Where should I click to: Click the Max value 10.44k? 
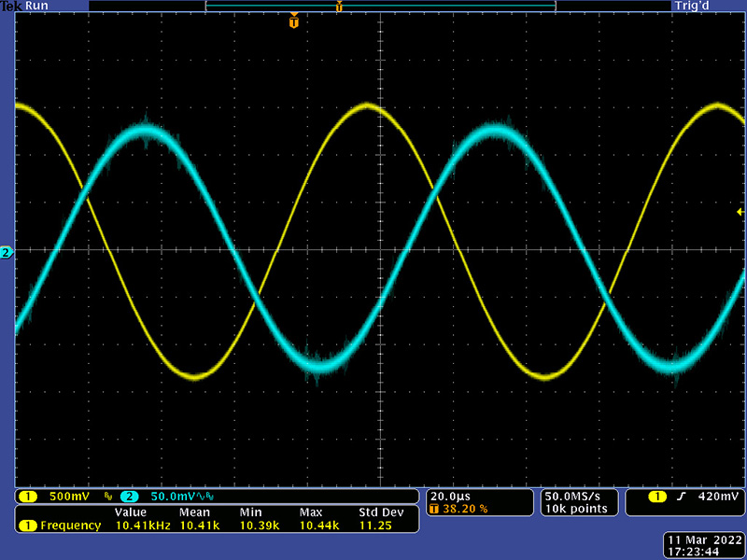pyautogui.click(x=319, y=525)
